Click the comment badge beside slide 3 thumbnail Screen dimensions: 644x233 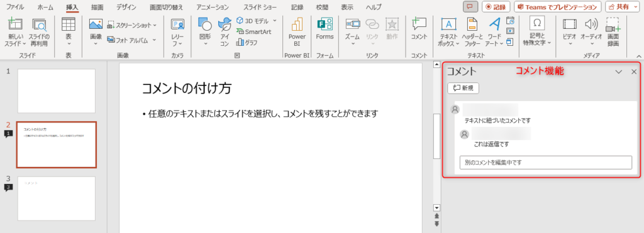point(8,187)
